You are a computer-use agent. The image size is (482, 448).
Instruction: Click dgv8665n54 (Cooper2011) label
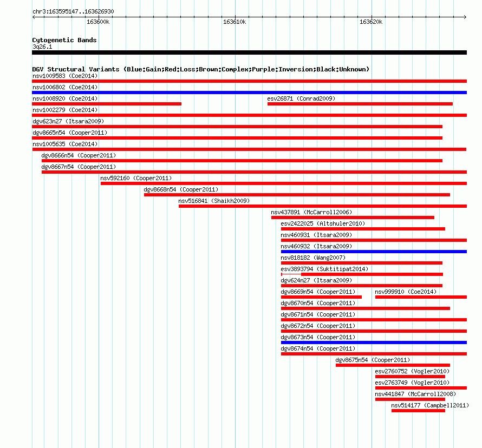70,133
